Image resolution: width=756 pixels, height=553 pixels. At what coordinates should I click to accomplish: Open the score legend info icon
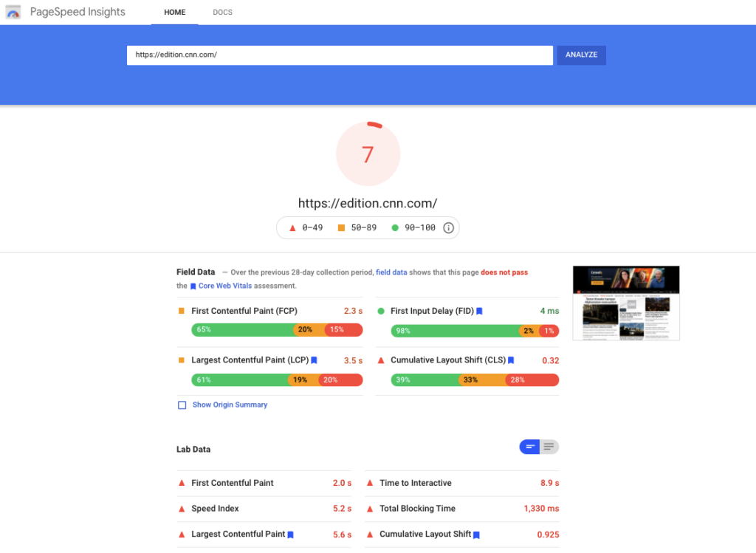click(x=448, y=227)
